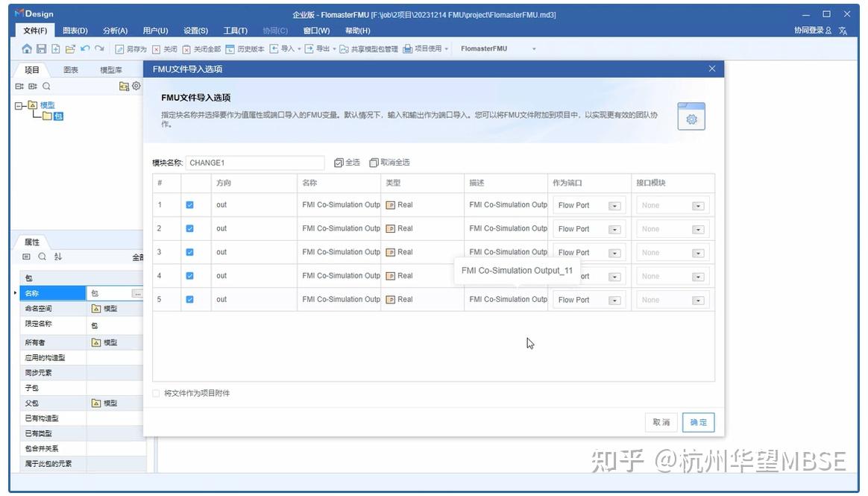Collapse the 模型 tree node

tap(19, 105)
